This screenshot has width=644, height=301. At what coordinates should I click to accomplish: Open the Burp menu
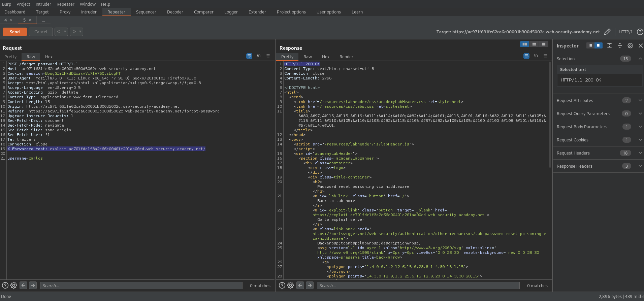point(6,4)
